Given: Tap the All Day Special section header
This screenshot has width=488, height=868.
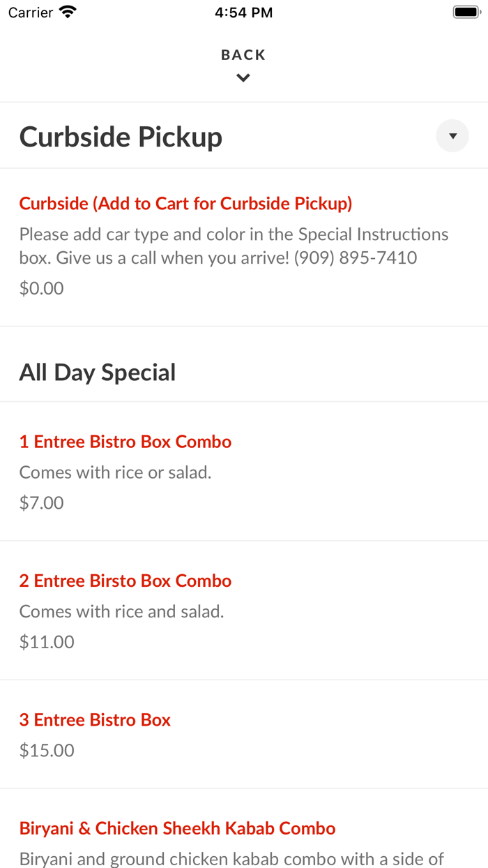Looking at the screenshot, I should 98,372.
